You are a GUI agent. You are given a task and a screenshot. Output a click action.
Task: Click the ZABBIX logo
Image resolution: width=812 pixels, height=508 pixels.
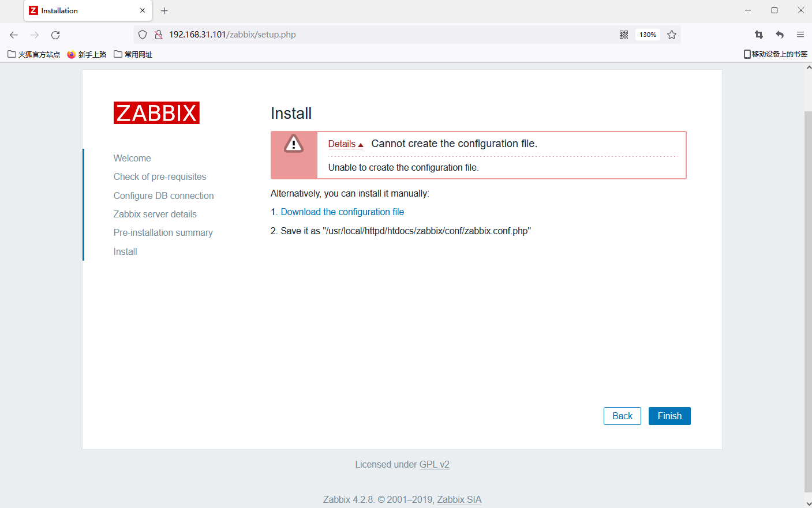(x=156, y=112)
